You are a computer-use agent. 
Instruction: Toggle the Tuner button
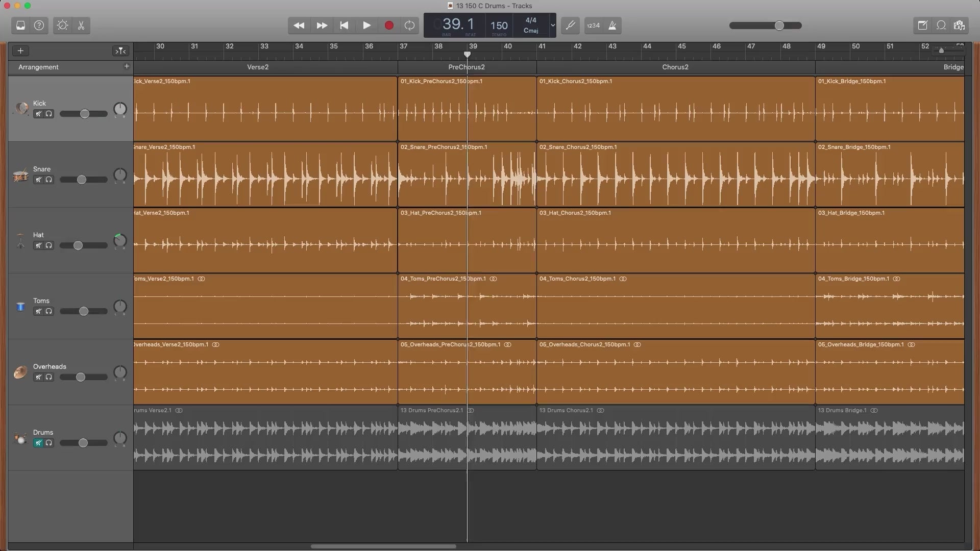click(x=570, y=26)
